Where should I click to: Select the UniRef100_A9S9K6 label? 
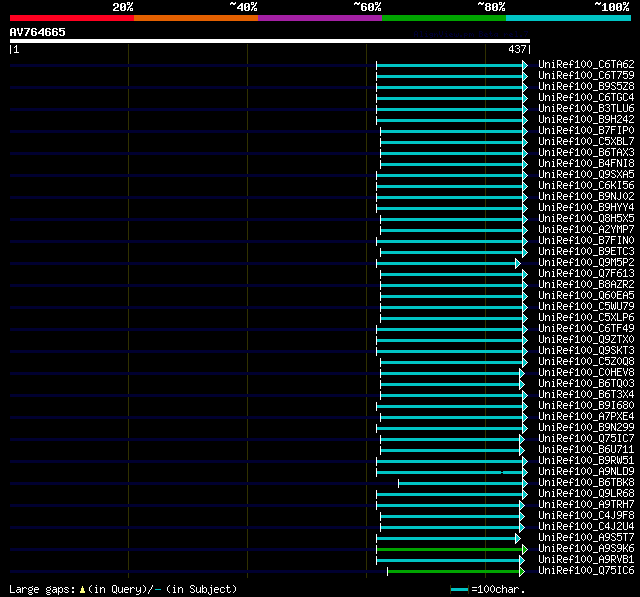(586, 549)
